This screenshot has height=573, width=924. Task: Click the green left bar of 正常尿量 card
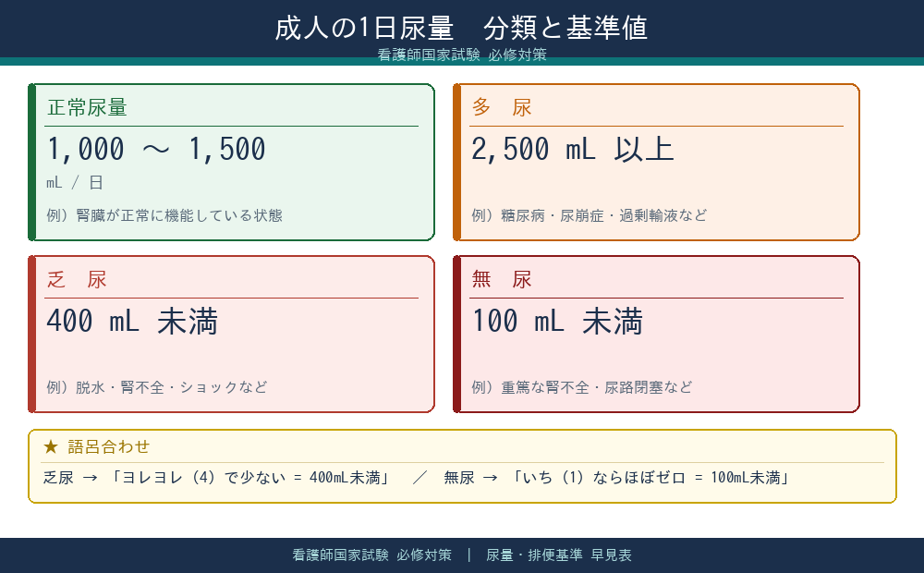pyautogui.click(x=31, y=163)
